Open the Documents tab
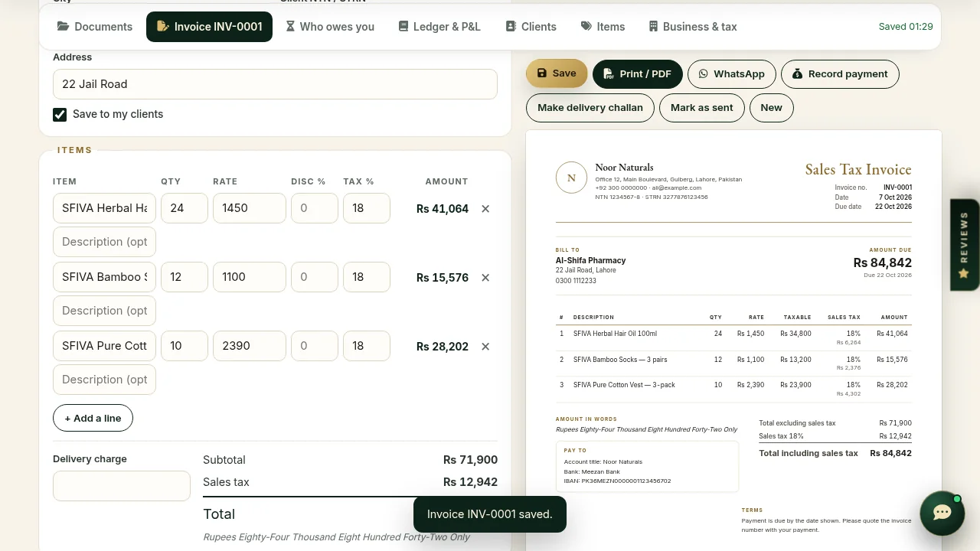This screenshot has height=551, width=980. click(95, 27)
